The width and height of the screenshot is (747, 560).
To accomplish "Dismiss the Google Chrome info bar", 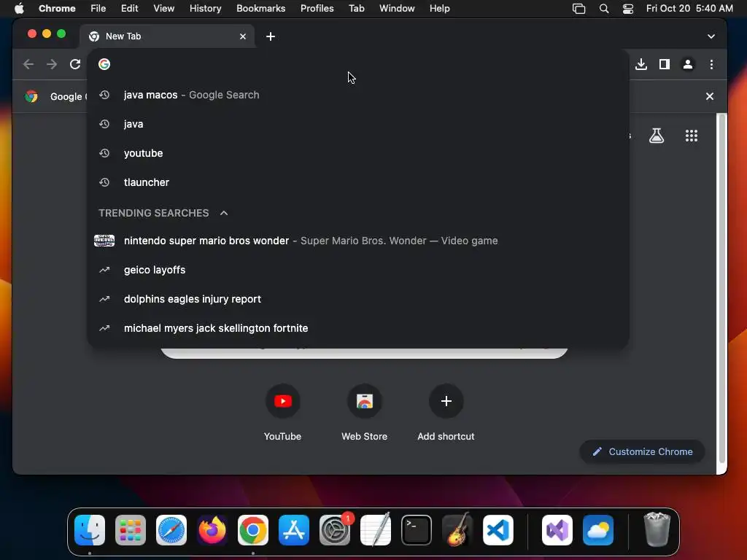I will 709,96.
